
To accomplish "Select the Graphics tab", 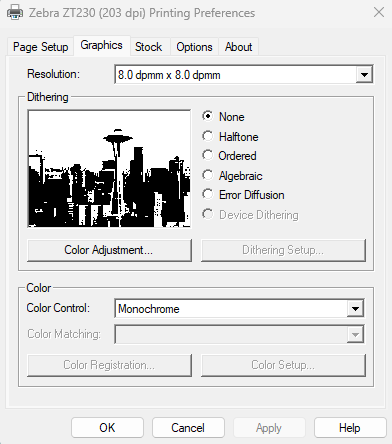I will point(102,45).
